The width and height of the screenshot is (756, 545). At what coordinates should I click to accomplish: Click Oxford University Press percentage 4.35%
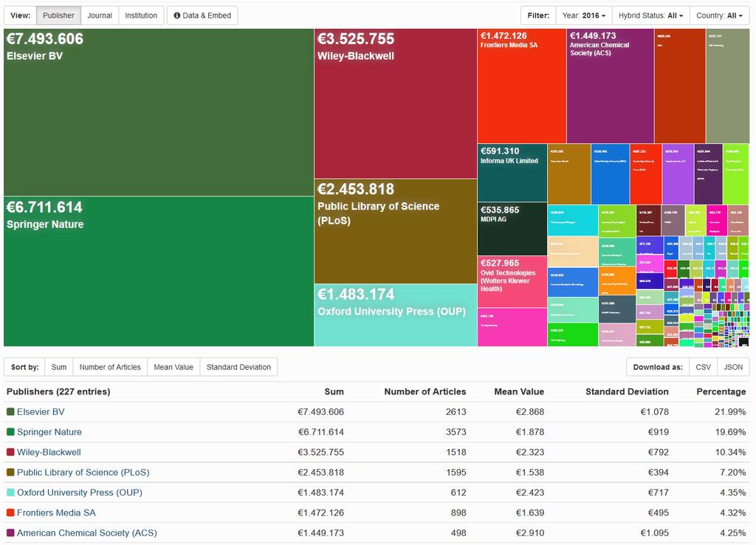[733, 493]
